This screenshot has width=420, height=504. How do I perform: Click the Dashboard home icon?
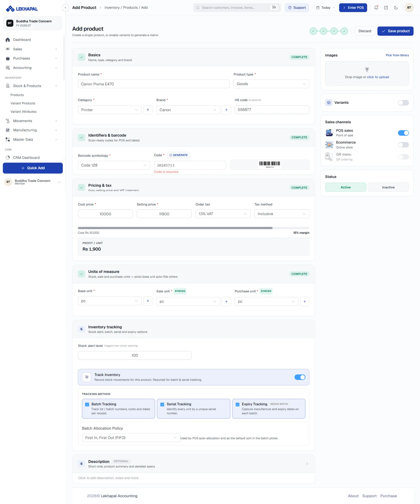point(8,40)
